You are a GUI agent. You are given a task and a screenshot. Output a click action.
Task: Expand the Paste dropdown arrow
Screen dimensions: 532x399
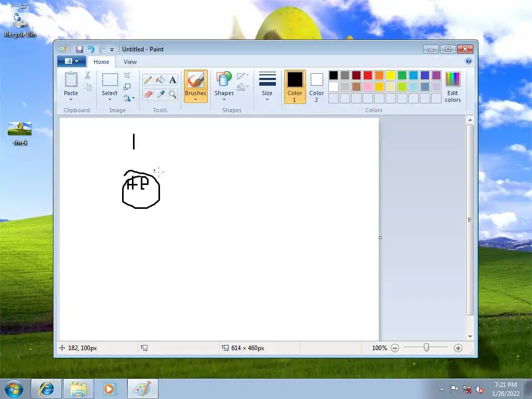(71, 100)
